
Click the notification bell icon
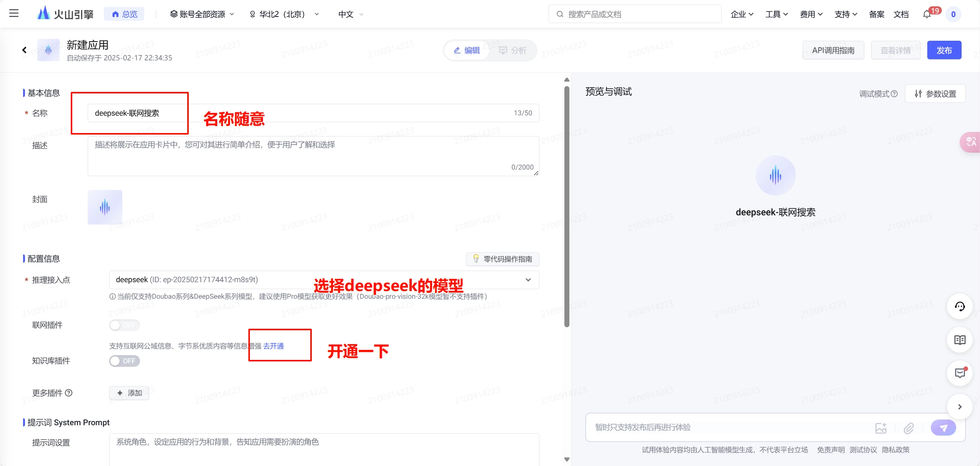click(x=927, y=15)
